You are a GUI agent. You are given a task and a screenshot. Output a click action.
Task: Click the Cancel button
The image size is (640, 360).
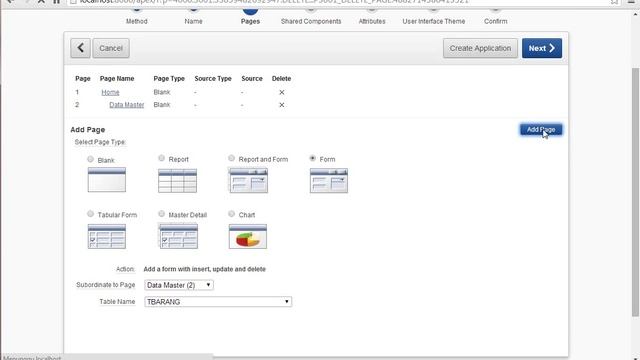tap(111, 48)
